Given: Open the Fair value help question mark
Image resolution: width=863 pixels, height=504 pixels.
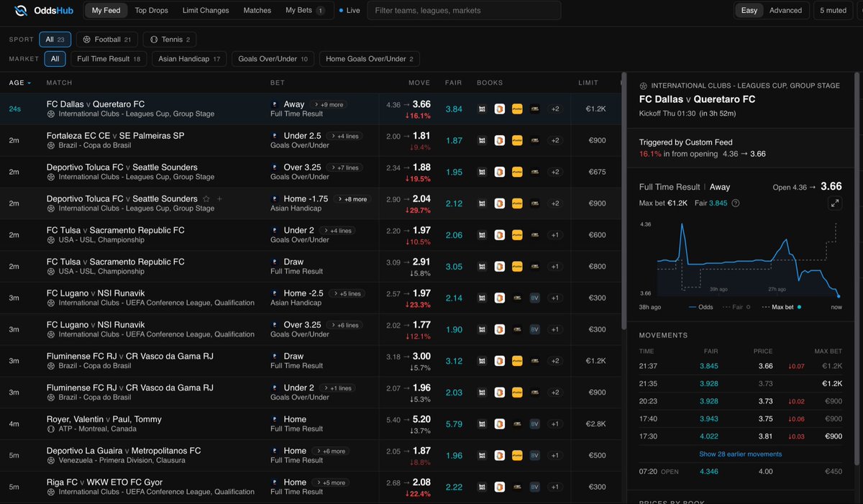Looking at the screenshot, I should tap(735, 203).
